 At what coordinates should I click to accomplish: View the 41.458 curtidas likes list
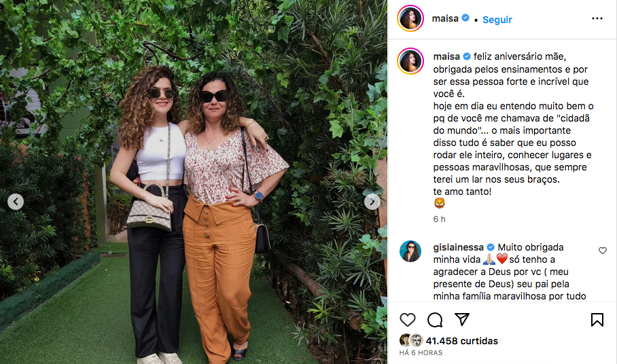coord(462,341)
